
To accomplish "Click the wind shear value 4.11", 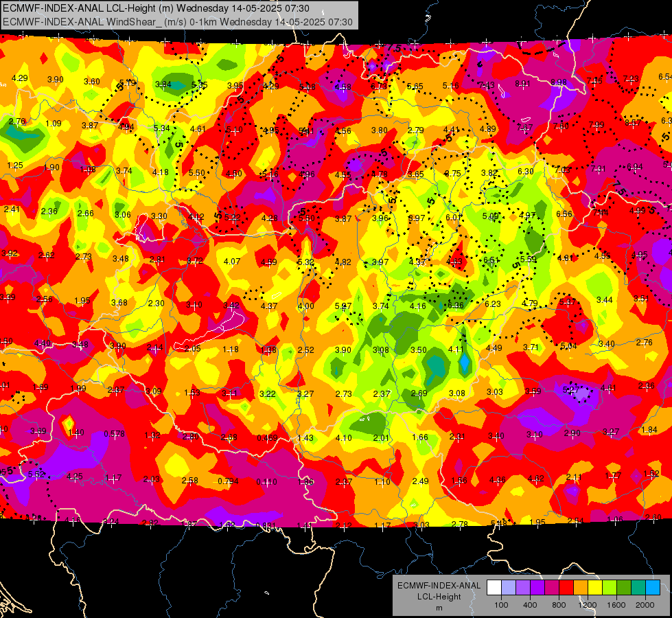I will tap(456, 350).
